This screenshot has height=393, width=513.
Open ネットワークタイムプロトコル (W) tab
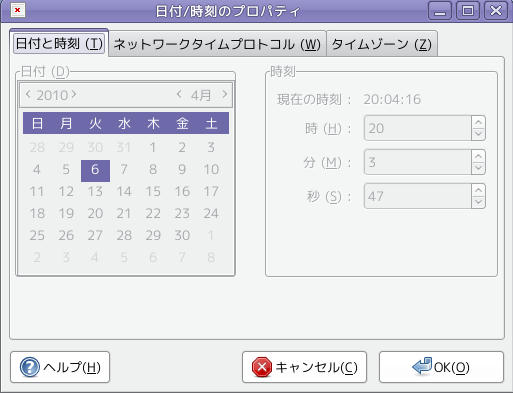(217, 44)
